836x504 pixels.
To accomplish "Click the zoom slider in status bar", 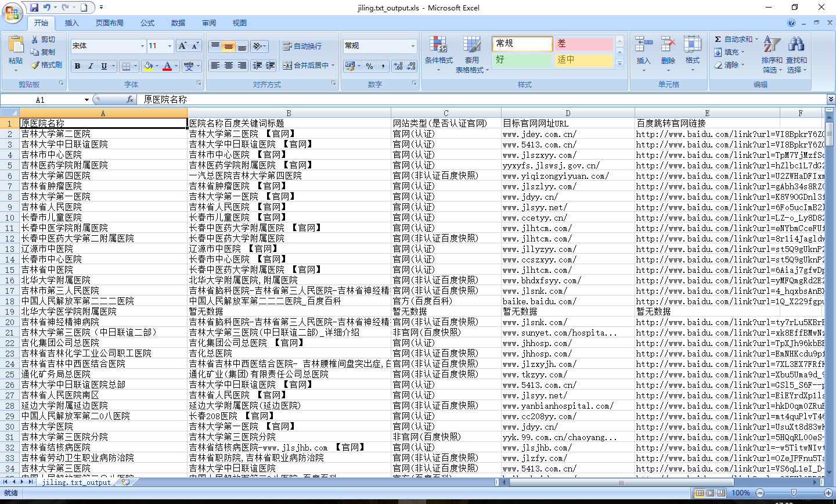I will [x=793, y=493].
